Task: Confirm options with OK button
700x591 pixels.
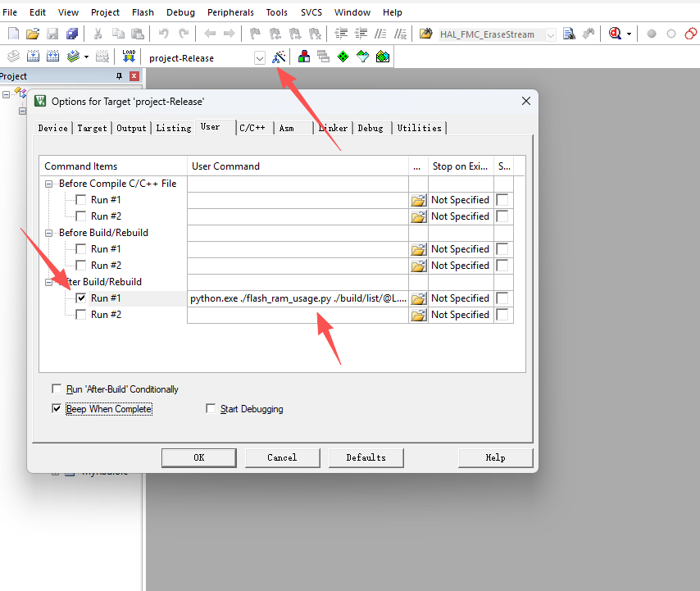Action: click(199, 458)
